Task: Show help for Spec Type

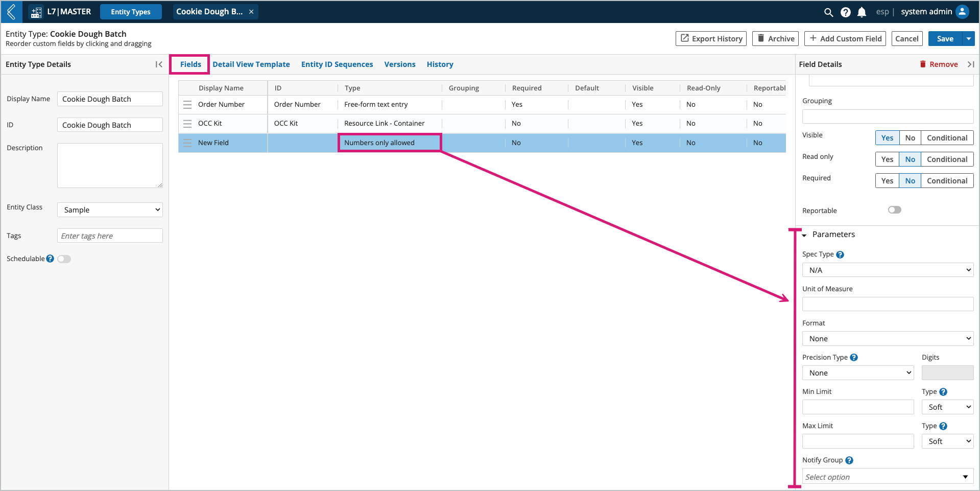Action: coord(840,254)
